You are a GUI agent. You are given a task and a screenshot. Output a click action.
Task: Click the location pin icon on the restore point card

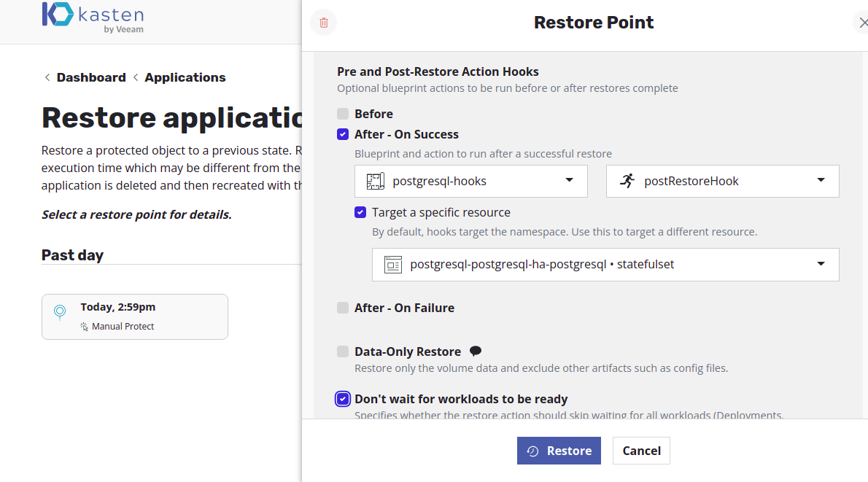(x=59, y=311)
